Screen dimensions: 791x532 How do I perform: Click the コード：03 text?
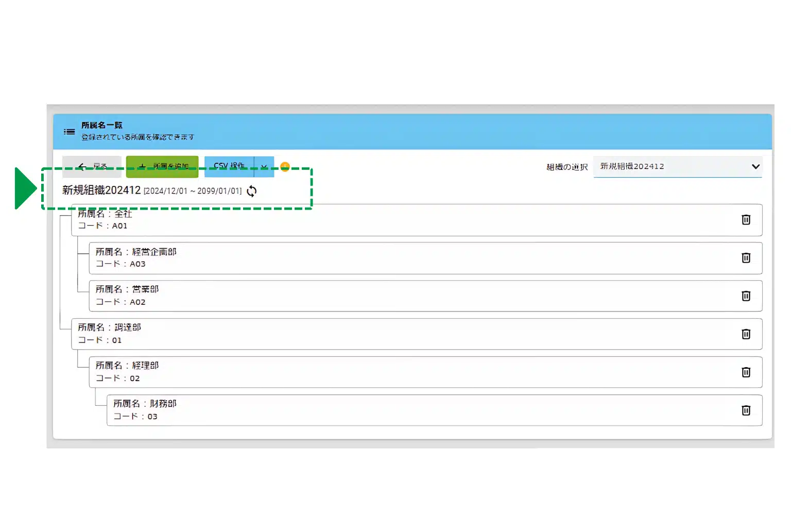[x=135, y=416]
